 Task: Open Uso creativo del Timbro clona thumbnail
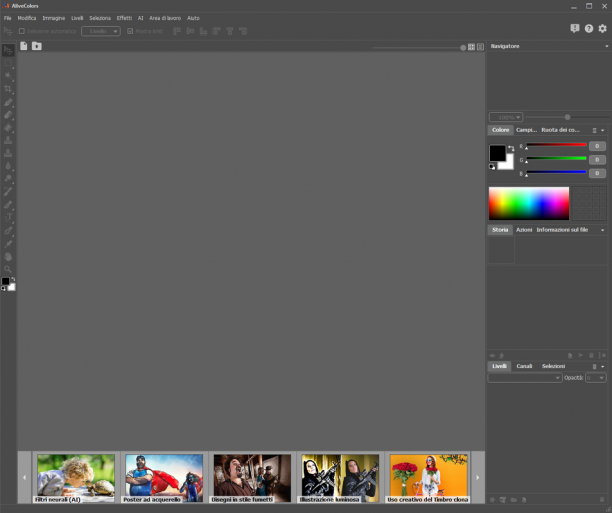pos(428,478)
